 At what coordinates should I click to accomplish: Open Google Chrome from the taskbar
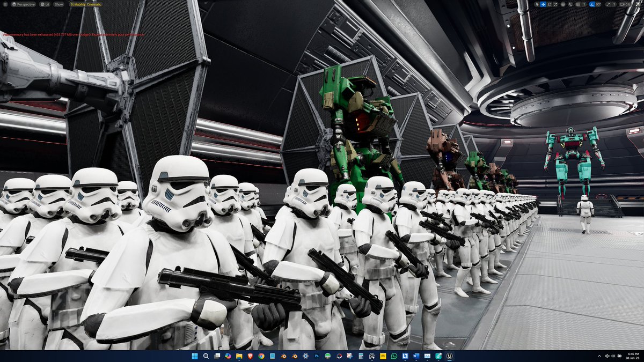(x=261, y=356)
